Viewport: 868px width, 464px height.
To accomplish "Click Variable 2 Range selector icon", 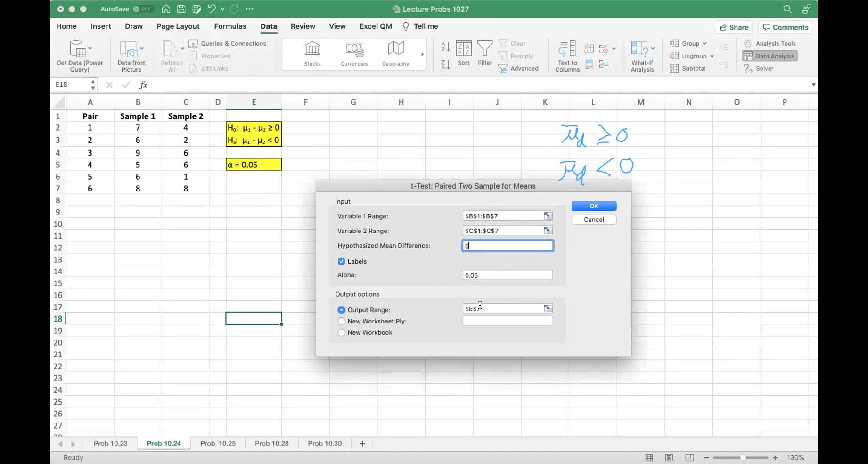I will pos(548,231).
